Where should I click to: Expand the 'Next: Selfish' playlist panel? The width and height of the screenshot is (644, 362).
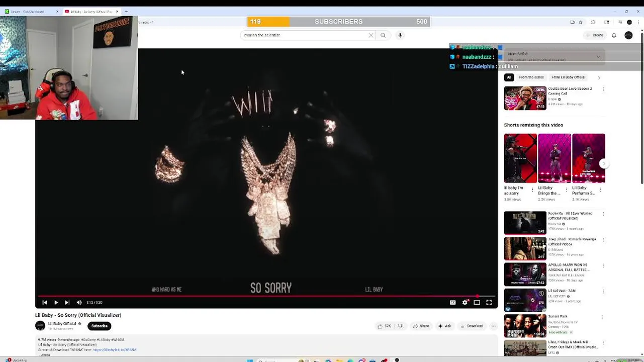click(598, 57)
